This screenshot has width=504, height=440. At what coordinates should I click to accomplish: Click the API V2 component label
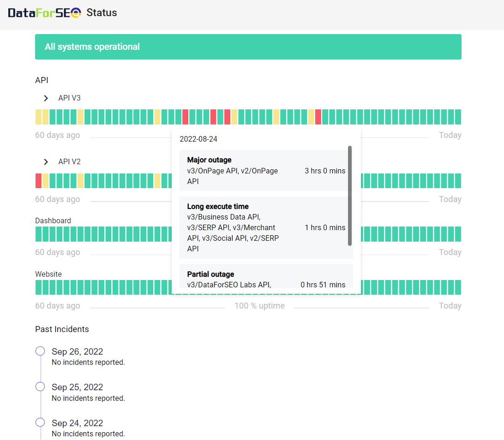(69, 161)
